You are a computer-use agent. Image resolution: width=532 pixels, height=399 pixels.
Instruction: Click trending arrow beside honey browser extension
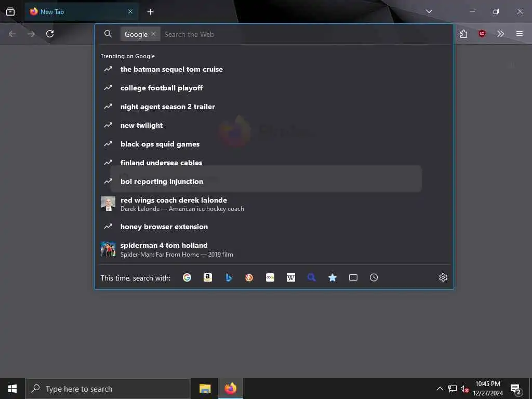click(x=108, y=226)
